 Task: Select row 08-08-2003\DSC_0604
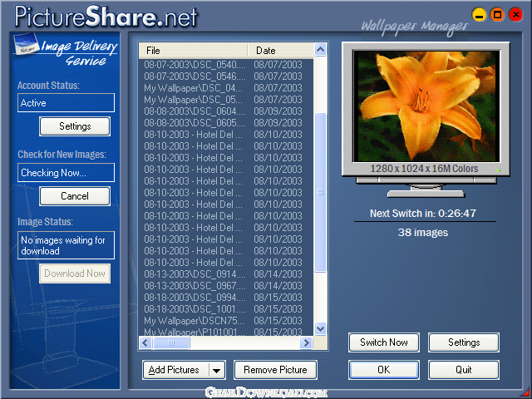point(225,111)
